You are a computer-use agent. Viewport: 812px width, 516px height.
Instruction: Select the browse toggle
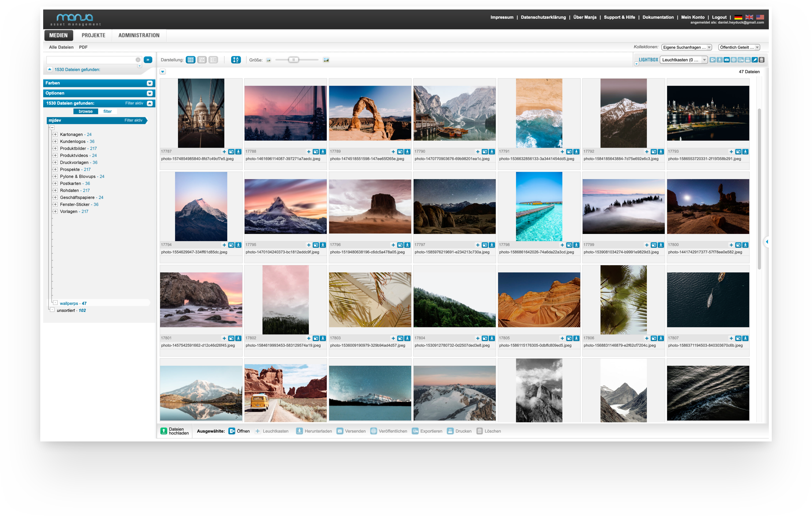click(x=86, y=111)
